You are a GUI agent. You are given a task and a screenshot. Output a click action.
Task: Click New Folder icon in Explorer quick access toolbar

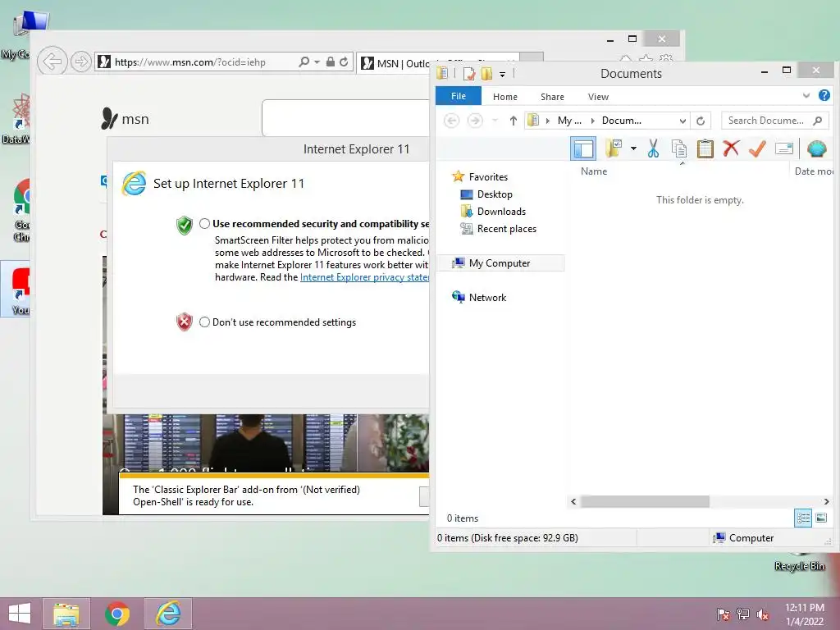click(486, 73)
